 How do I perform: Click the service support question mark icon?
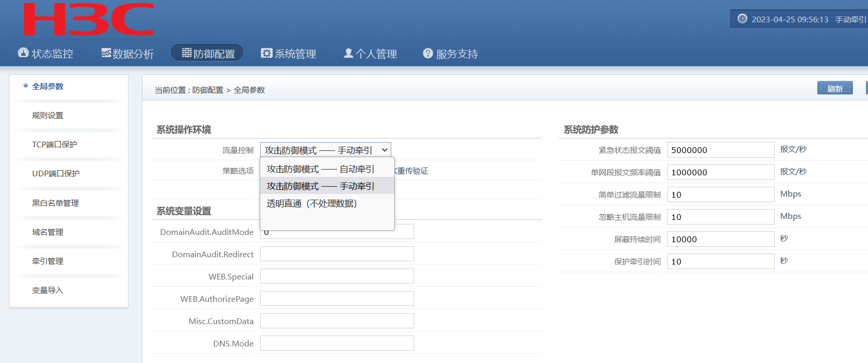(x=428, y=53)
